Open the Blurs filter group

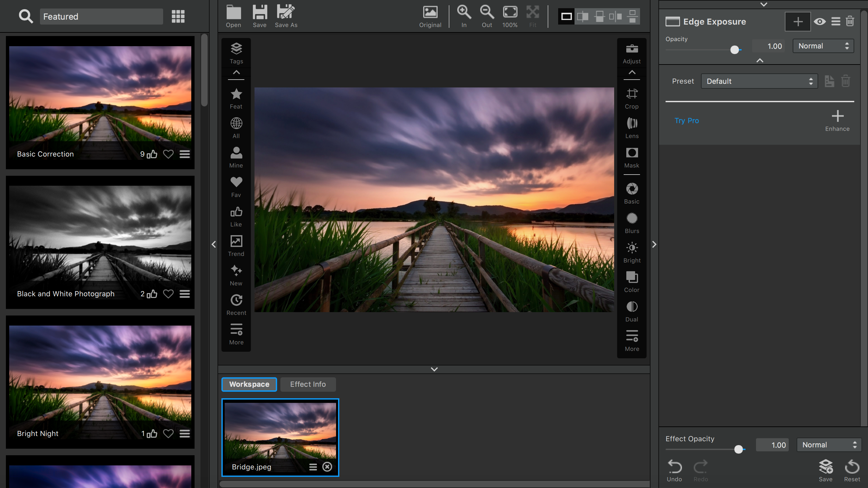click(632, 223)
